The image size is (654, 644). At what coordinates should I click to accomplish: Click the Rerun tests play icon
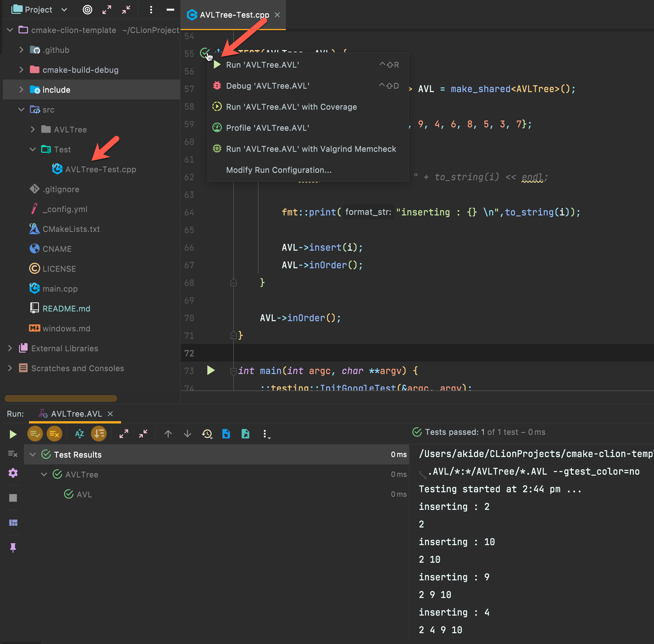click(13, 434)
